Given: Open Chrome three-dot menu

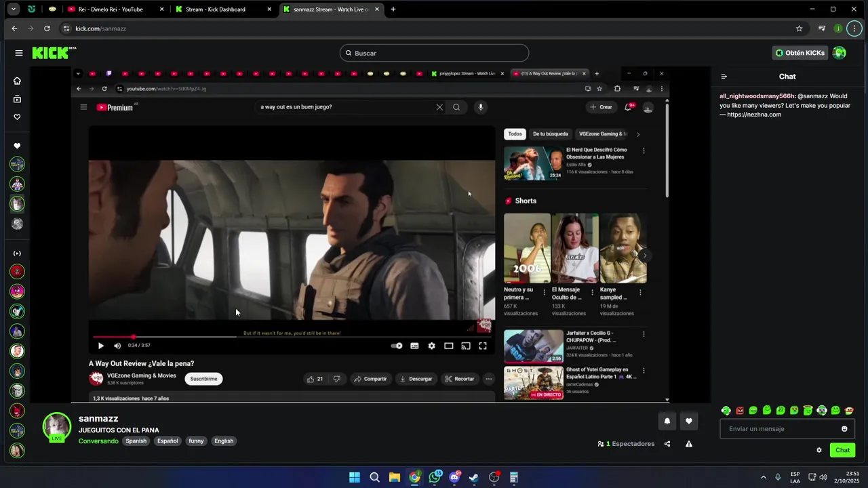Looking at the screenshot, I should [x=854, y=28].
